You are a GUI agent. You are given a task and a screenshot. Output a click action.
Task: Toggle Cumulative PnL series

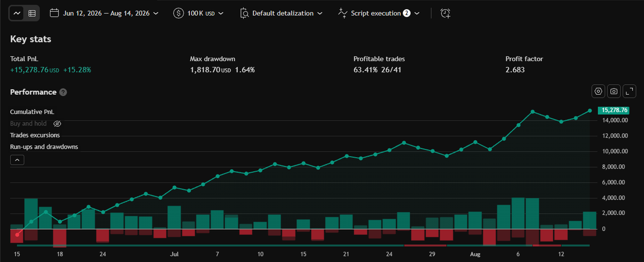32,112
